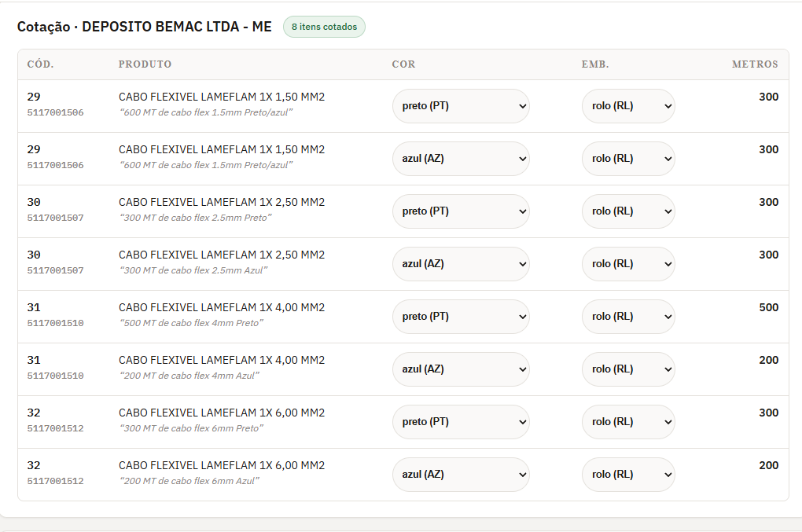Image resolution: width=802 pixels, height=532 pixels.
Task: Open the azul color dropdown for the 1,50 MM2 cable
Action: pyautogui.click(x=461, y=159)
